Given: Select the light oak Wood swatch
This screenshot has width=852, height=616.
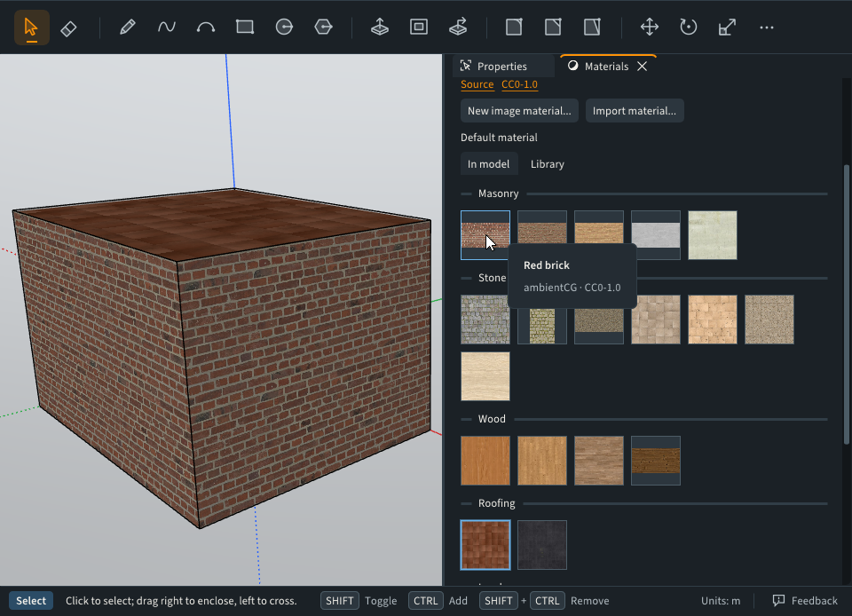Looking at the screenshot, I should tap(542, 461).
